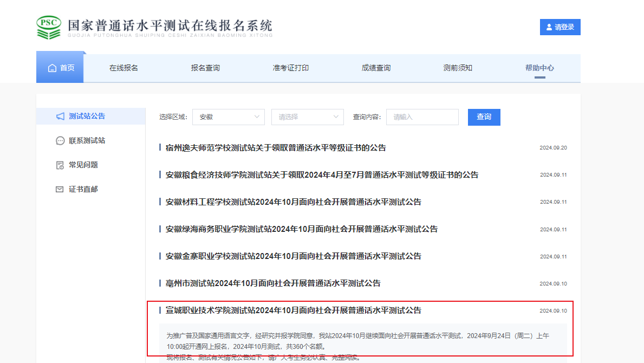This screenshot has width=644, height=363.
Task: Open the 安徽粮食经济技师学院测试站 certificate announcement
Action: coord(322,175)
